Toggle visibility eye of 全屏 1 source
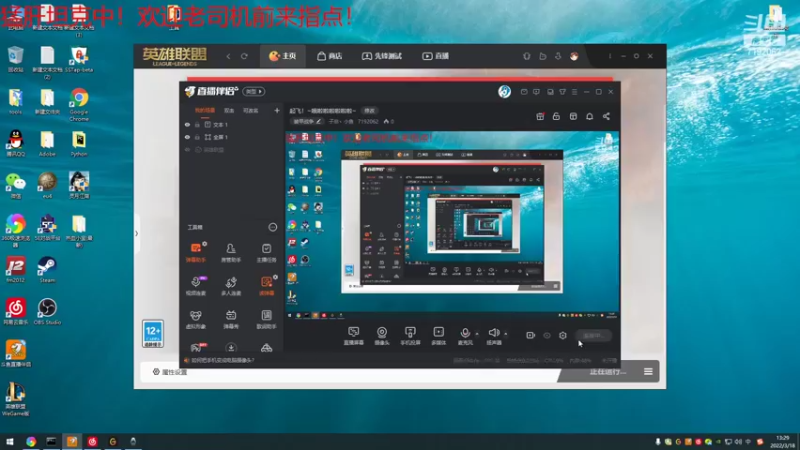 (x=187, y=137)
